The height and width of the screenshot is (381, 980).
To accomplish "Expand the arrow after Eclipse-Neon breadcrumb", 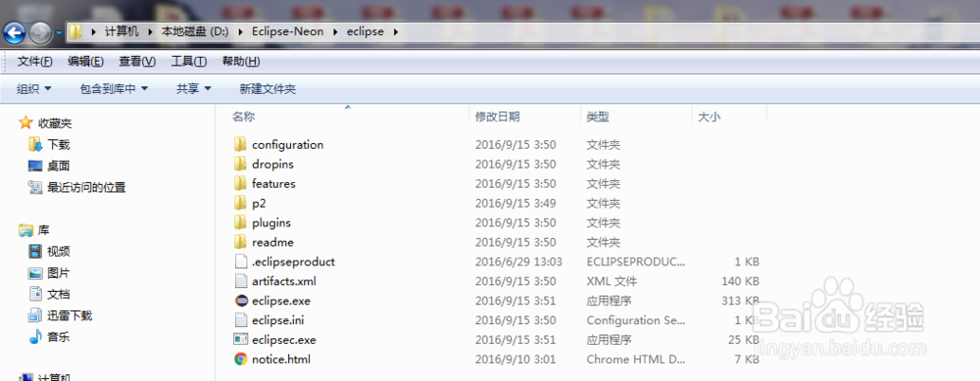I will coord(335,31).
